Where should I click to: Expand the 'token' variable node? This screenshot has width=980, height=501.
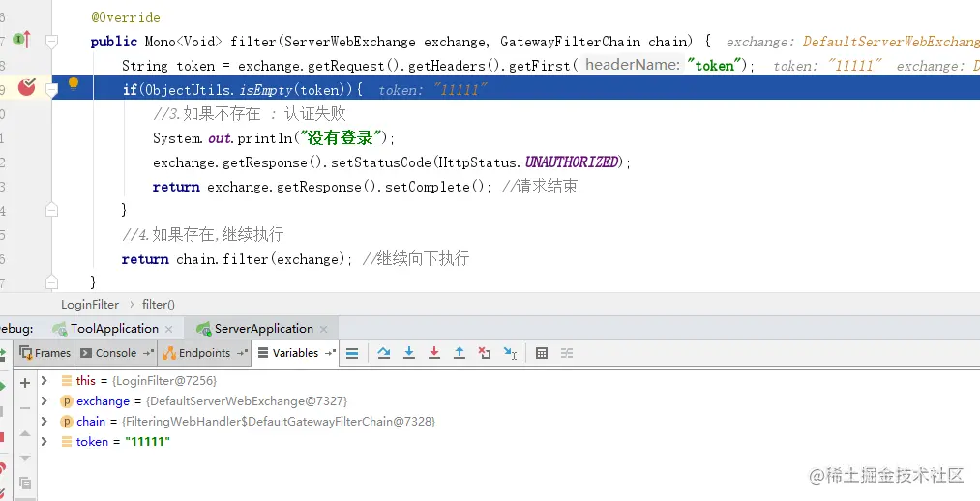45,441
